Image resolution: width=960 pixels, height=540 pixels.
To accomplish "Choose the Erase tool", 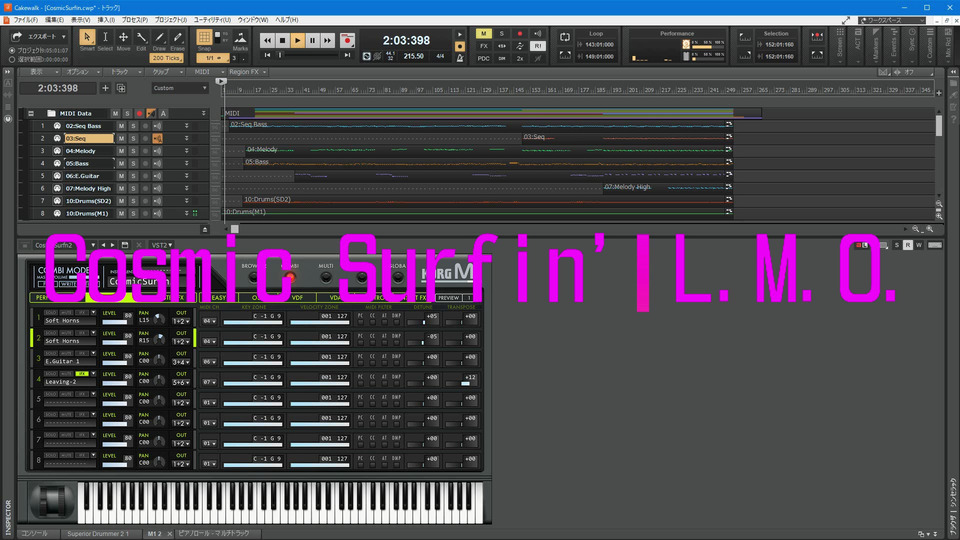I will pyautogui.click(x=178, y=37).
